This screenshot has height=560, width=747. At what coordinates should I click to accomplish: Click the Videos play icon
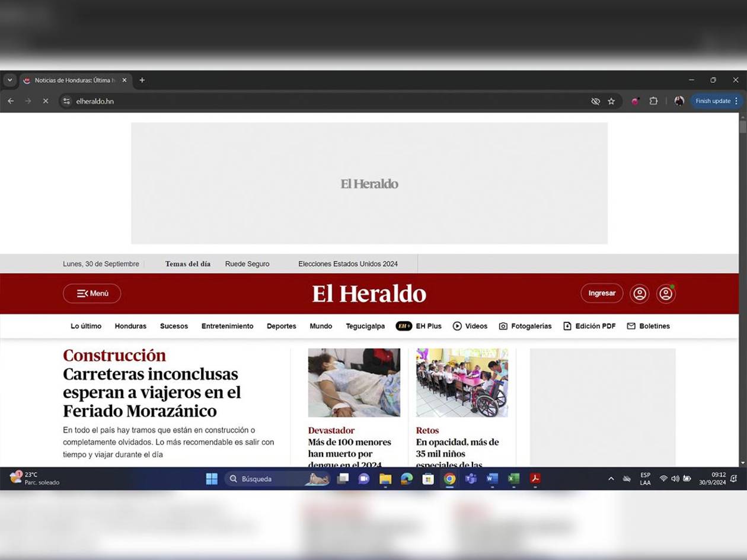457,326
